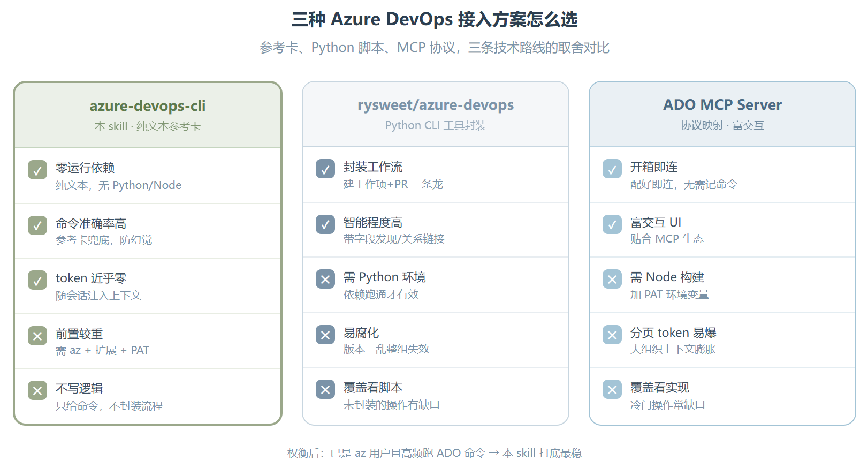868x468 pixels.
Task: Click the check icon beside 富交互 UI
Action: [612, 224]
